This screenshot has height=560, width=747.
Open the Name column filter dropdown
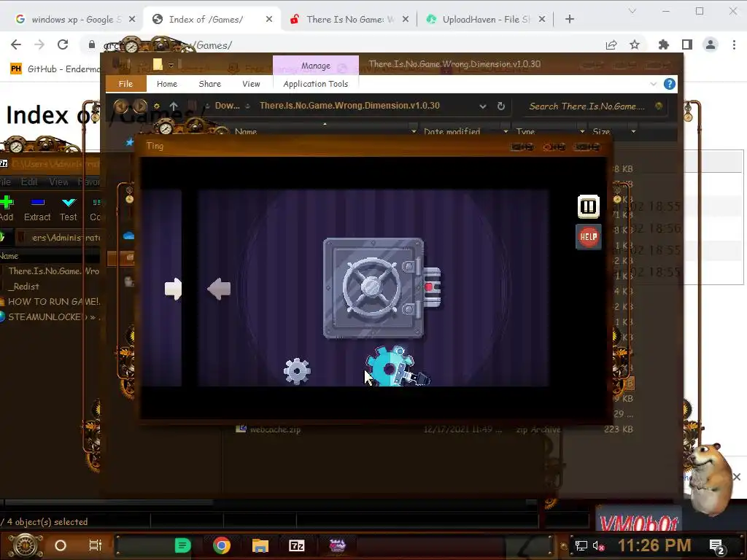pos(414,131)
